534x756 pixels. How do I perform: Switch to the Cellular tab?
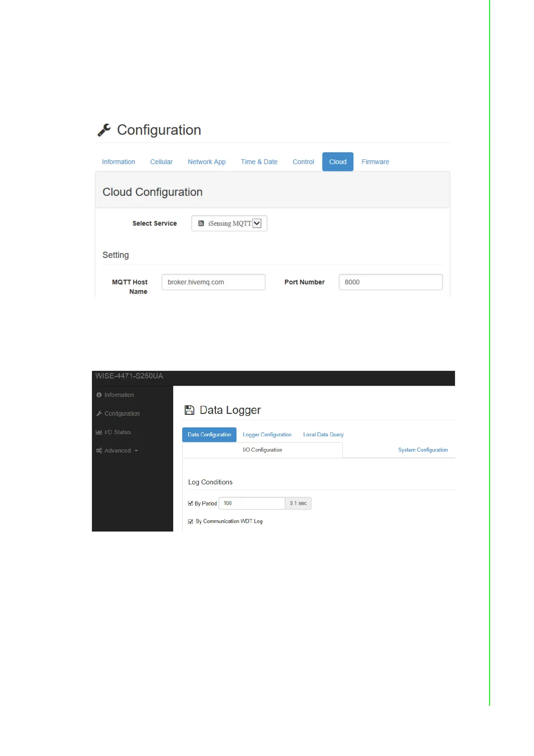click(161, 162)
